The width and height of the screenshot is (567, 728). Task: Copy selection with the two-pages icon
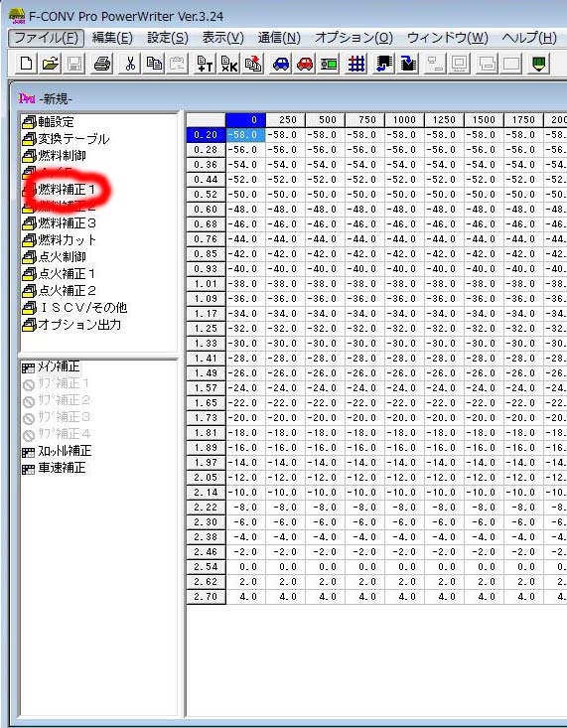tap(154, 64)
